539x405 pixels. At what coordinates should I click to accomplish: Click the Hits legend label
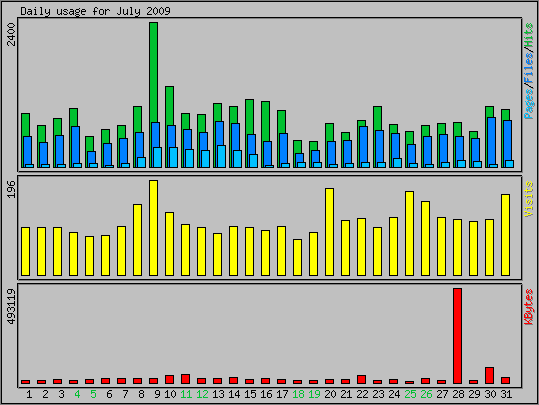pyautogui.click(x=529, y=35)
